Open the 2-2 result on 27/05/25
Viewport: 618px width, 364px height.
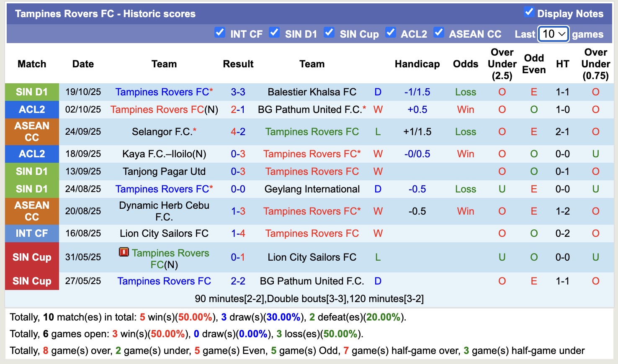click(x=238, y=281)
